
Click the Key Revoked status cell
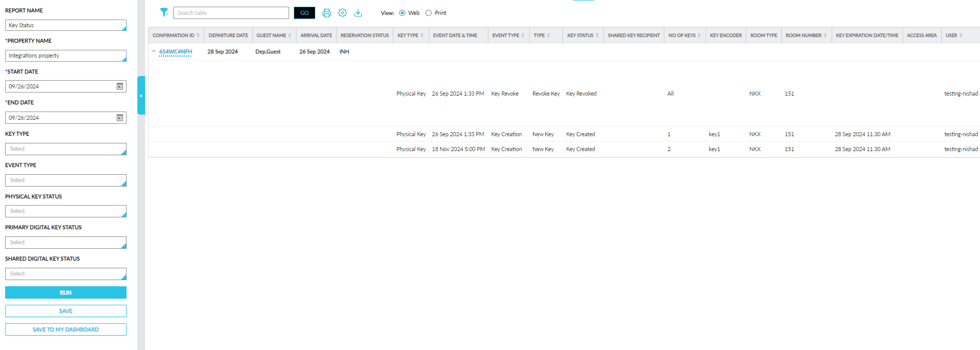581,94
